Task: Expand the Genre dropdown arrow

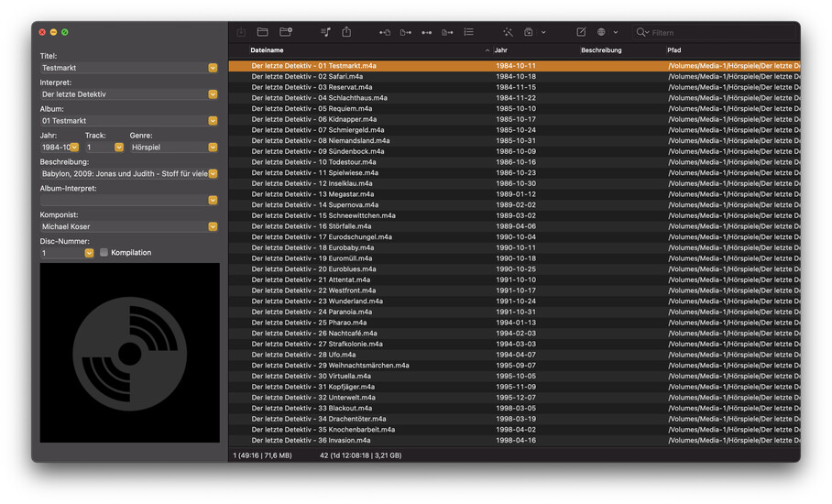Action: tap(213, 147)
